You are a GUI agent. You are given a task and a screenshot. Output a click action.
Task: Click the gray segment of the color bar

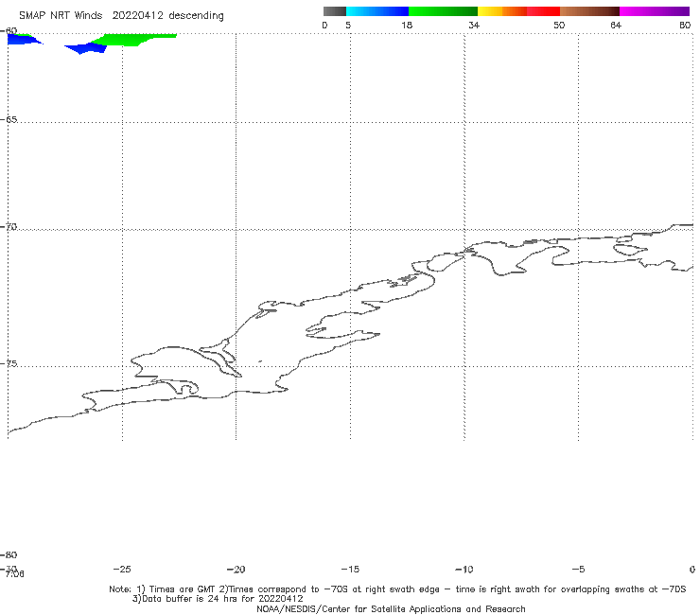[334, 11]
